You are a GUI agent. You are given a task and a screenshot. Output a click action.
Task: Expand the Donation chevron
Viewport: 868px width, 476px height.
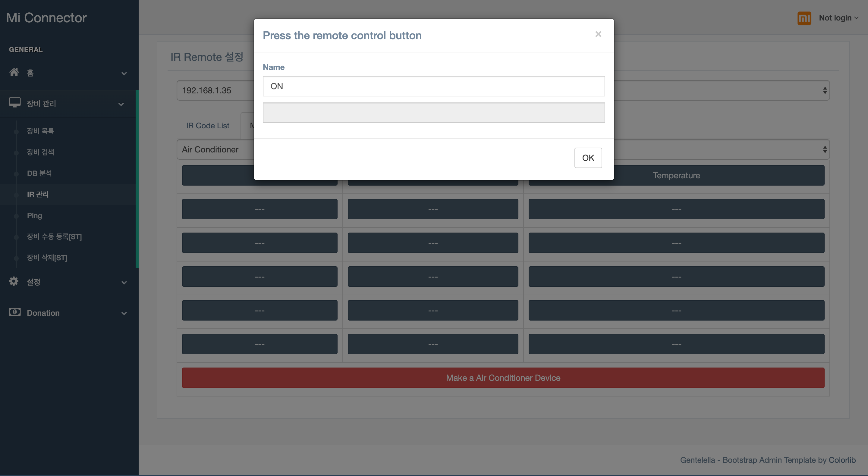pyautogui.click(x=124, y=313)
